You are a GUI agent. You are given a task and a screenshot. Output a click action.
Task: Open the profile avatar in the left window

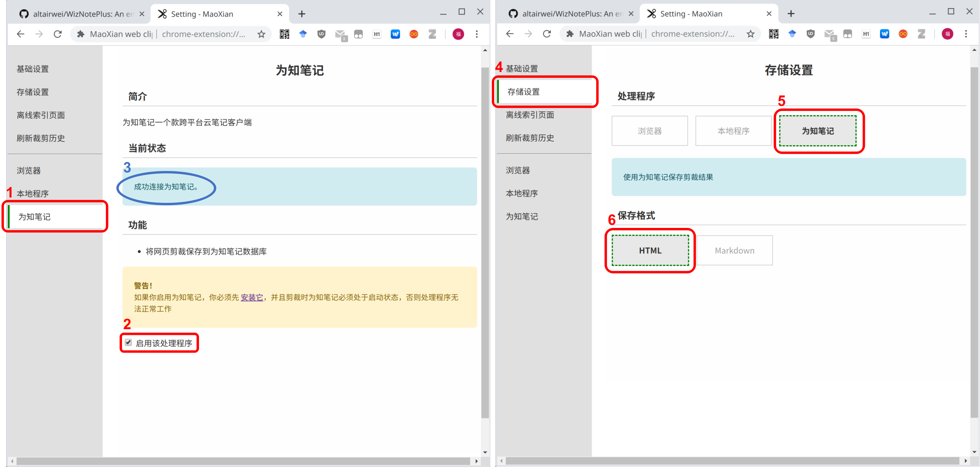point(458,34)
